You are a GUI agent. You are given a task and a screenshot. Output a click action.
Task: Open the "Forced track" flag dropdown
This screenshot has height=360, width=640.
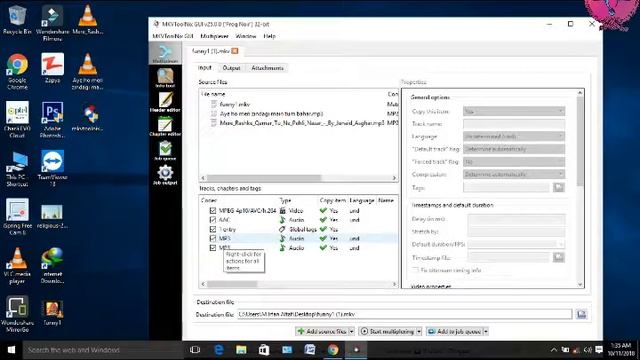click(514, 162)
